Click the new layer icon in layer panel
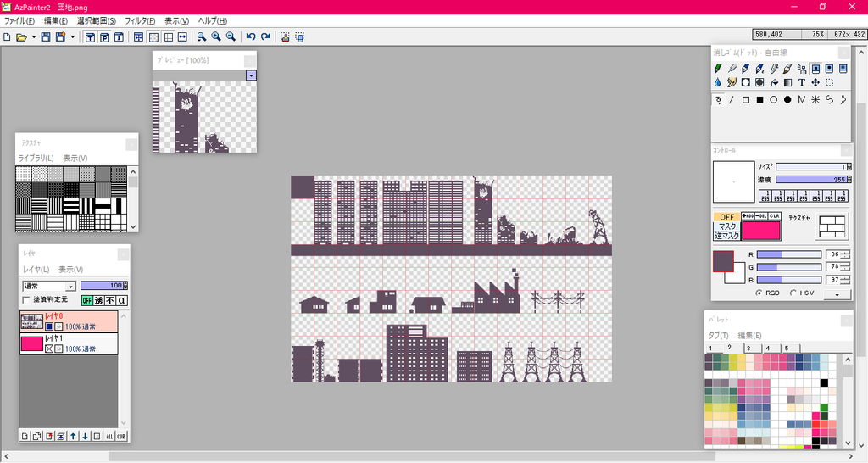This screenshot has height=463, width=868. point(25,437)
